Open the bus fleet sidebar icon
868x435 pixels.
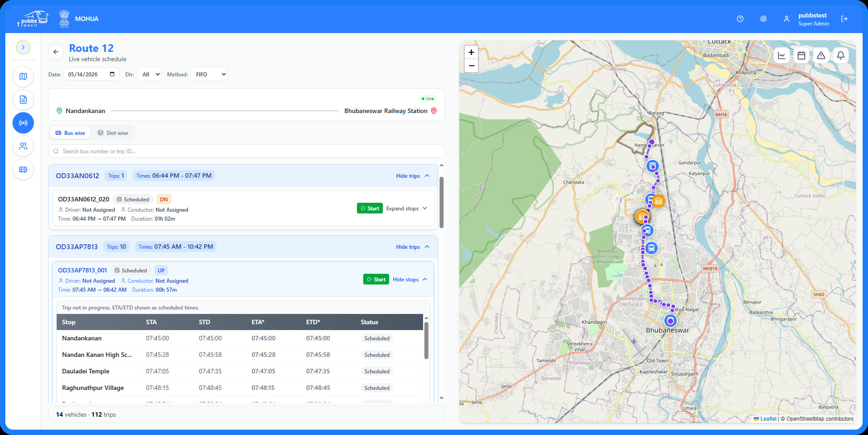pyautogui.click(x=23, y=169)
